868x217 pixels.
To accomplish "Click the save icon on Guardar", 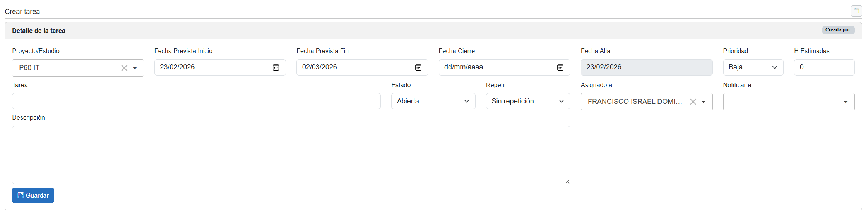I will [21, 195].
